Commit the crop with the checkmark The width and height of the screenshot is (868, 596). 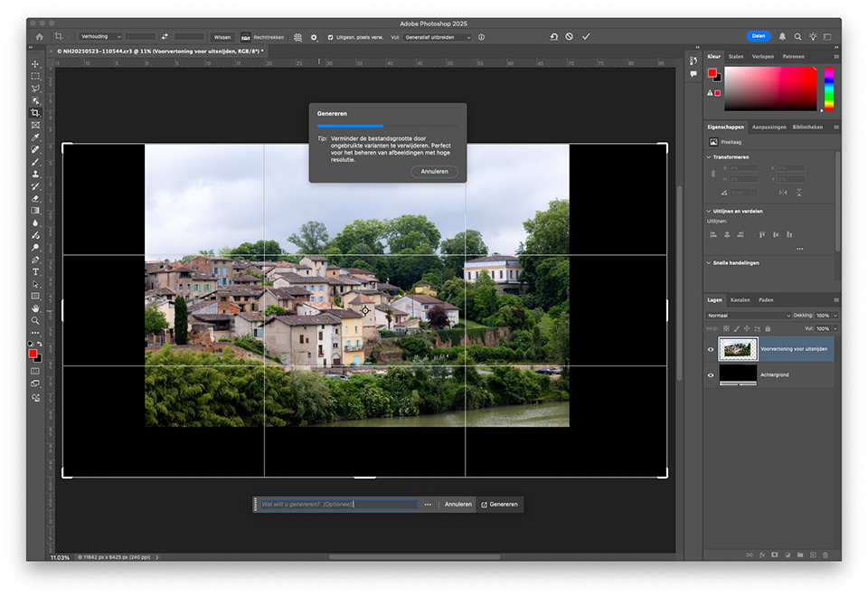click(x=586, y=36)
